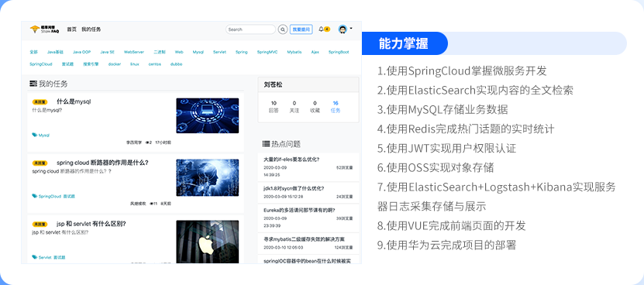The height and width of the screenshot is (285, 644).
Task: Open the question titled 什么是mysql
Action: point(74,101)
